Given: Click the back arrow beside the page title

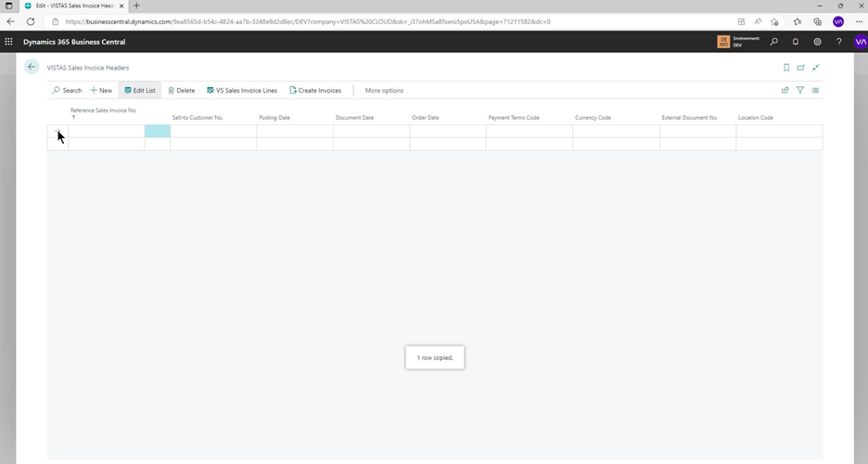Looking at the screenshot, I should click(32, 67).
